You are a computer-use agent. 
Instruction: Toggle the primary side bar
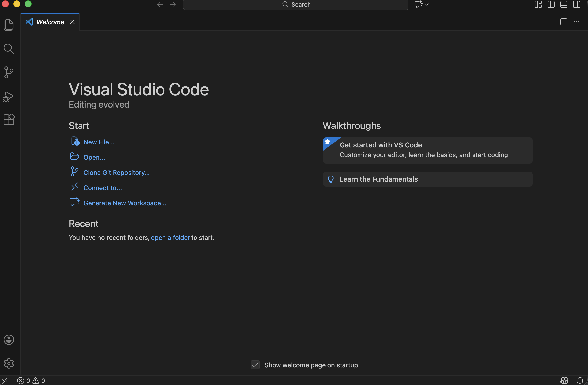pyautogui.click(x=551, y=4)
